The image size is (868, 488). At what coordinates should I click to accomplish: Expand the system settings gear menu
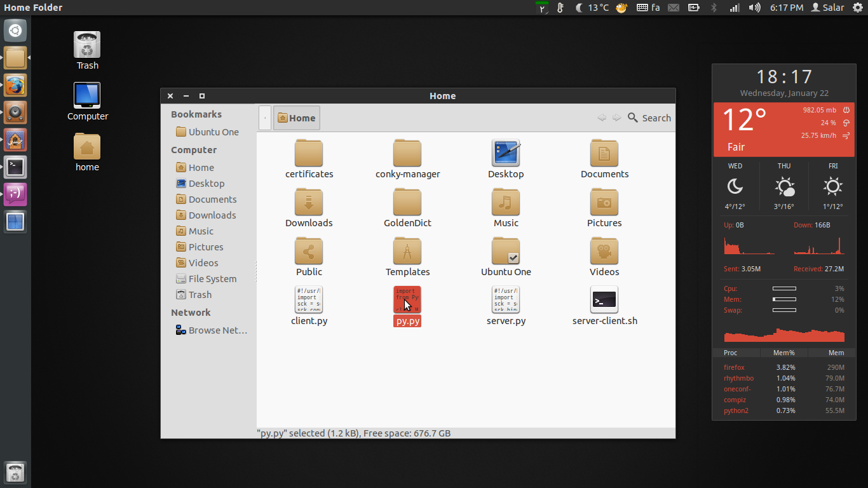tap(858, 8)
